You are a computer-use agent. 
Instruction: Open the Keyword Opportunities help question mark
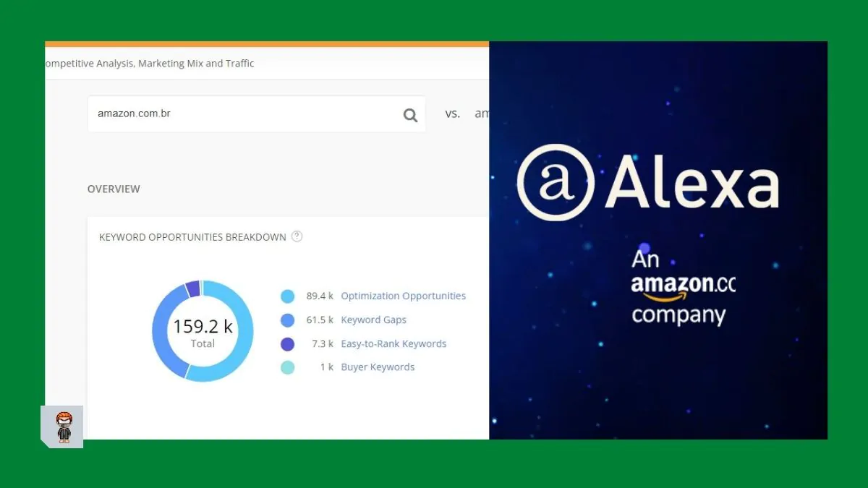click(297, 236)
